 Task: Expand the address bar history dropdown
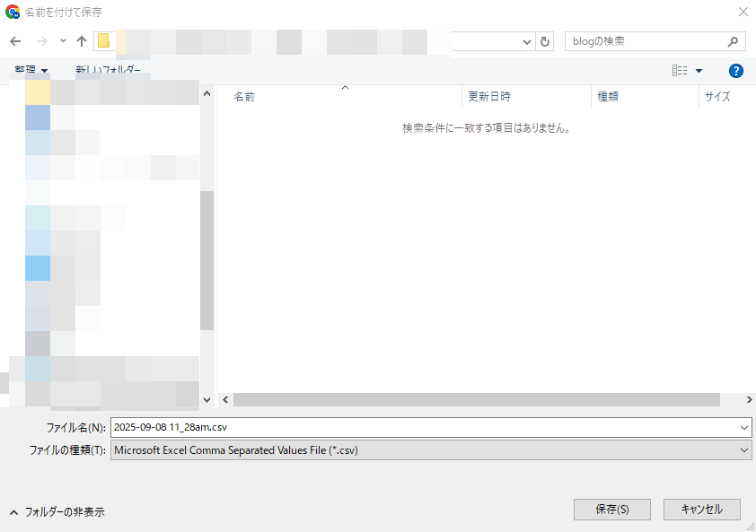[527, 41]
